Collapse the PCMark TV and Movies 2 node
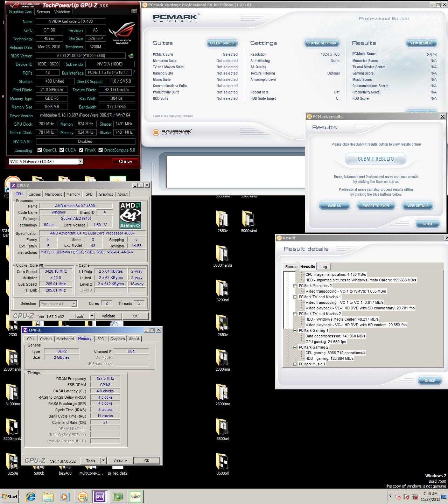The width and height of the screenshot is (448, 504). 295,314
